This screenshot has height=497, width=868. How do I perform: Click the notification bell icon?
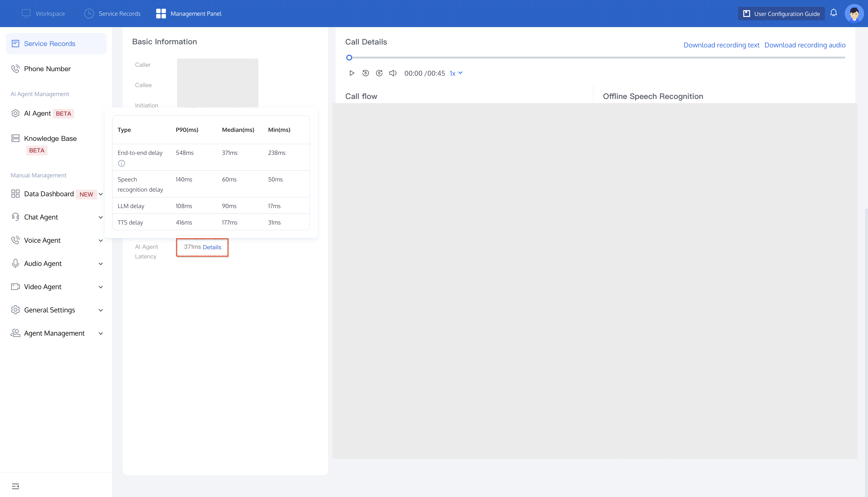point(834,13)
